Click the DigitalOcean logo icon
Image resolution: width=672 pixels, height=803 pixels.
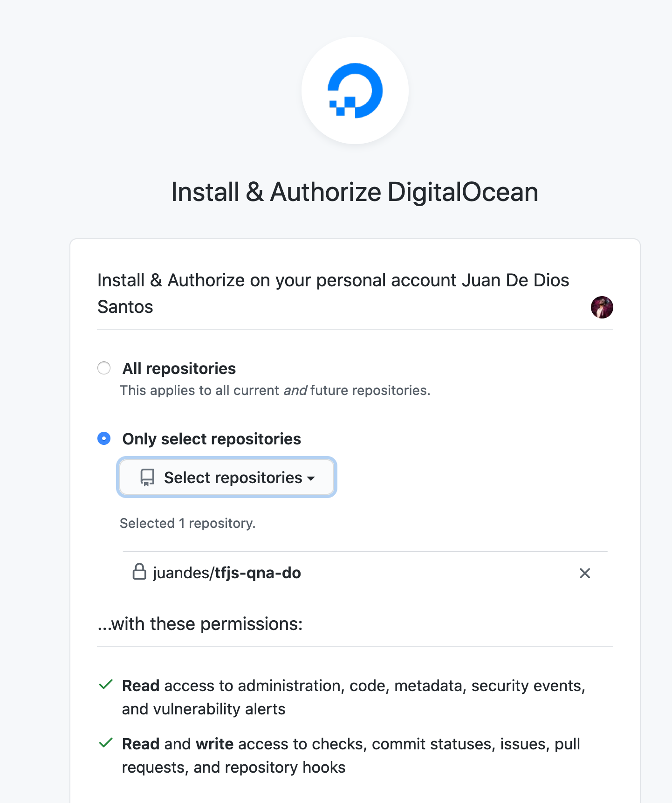coord(355,90)
